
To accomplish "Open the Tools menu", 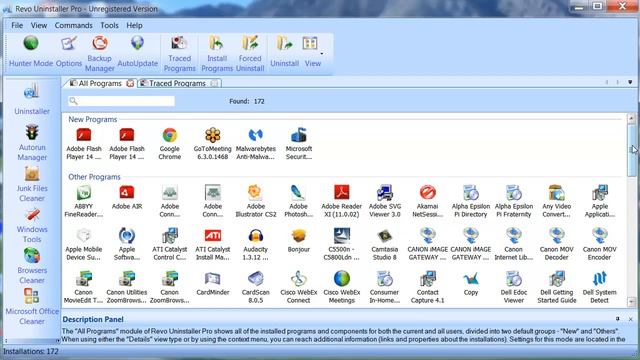I will click(109, 25).
